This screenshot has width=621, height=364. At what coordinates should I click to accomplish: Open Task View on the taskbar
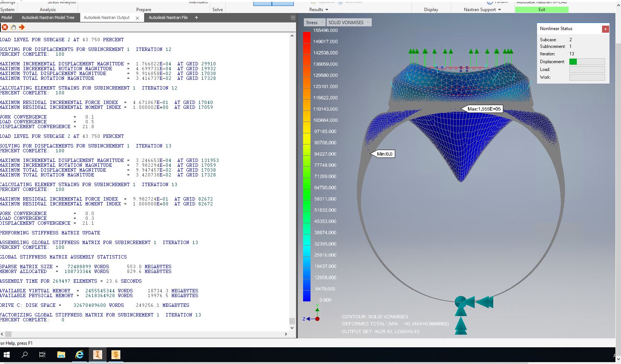click(42, 355)
